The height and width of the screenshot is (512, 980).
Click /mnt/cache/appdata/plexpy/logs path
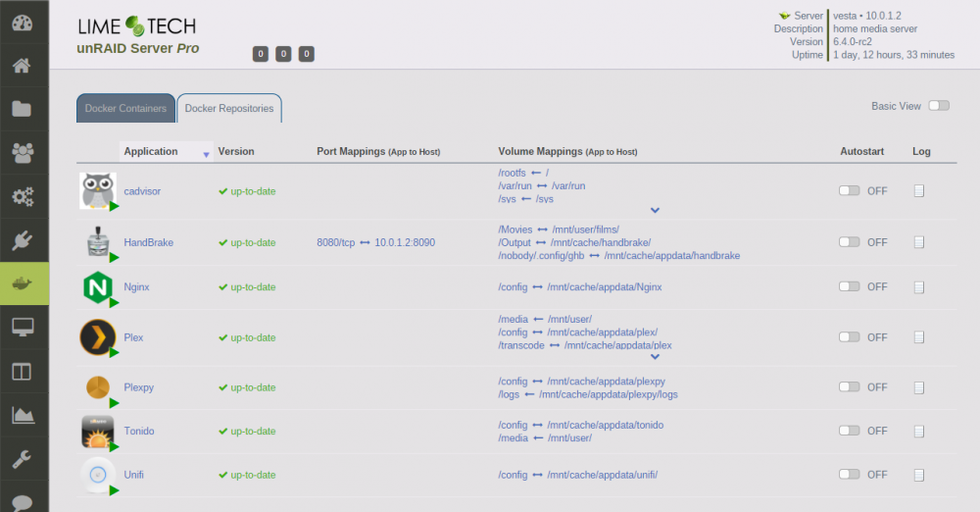coord(609,395)
